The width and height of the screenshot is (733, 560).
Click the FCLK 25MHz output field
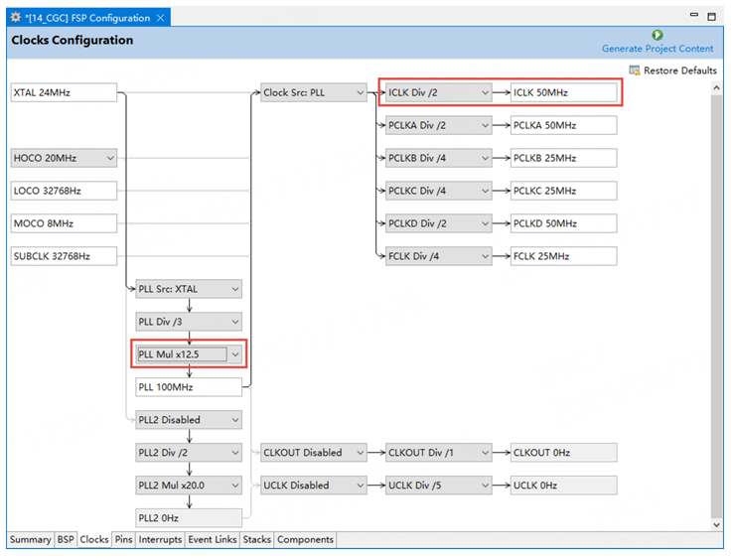click(564, 256)
